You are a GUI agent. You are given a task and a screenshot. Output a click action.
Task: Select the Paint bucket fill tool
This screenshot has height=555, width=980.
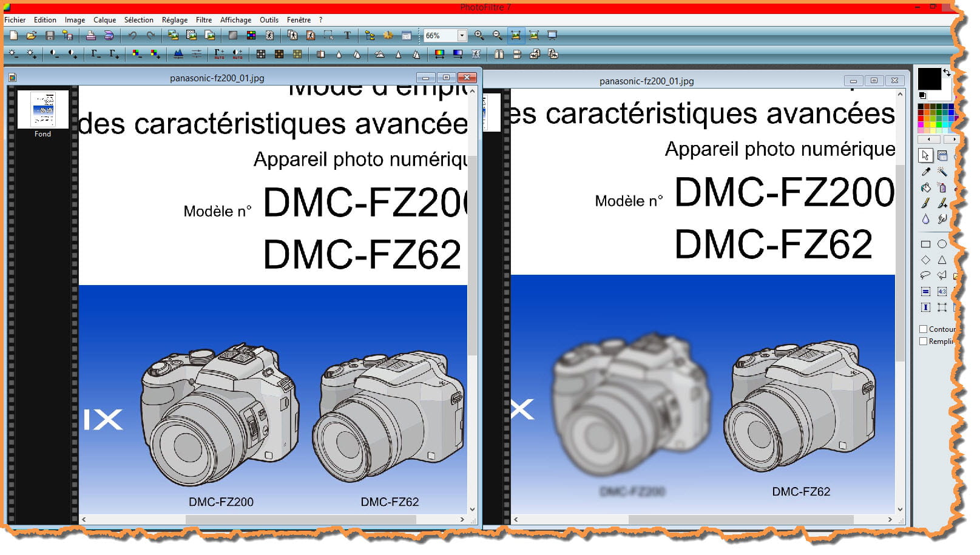point(925,188)
